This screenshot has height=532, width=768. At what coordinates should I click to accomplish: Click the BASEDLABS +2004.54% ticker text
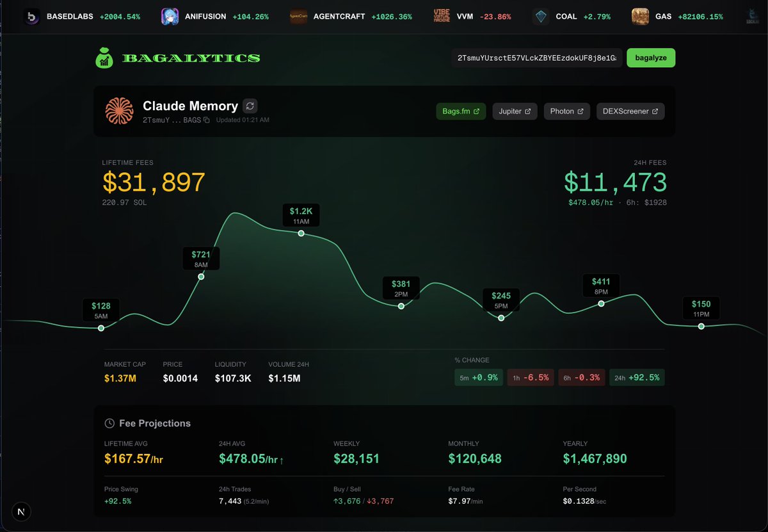pos(93,17)
